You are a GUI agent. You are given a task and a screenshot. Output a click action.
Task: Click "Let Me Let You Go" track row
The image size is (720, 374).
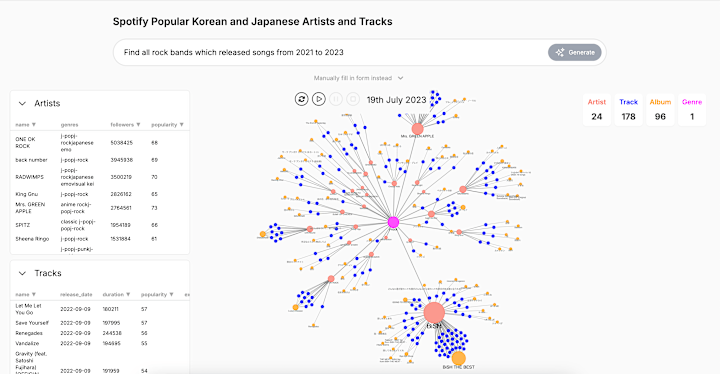[100, 309]
